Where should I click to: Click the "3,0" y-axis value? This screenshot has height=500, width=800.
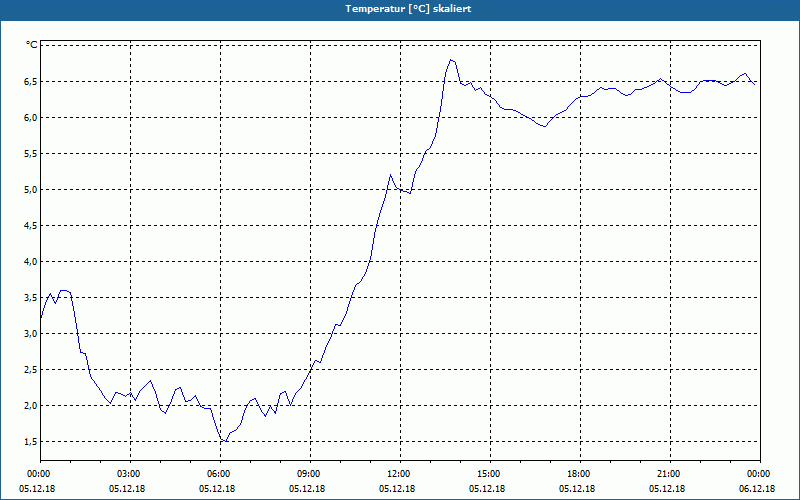click(30, 334)
